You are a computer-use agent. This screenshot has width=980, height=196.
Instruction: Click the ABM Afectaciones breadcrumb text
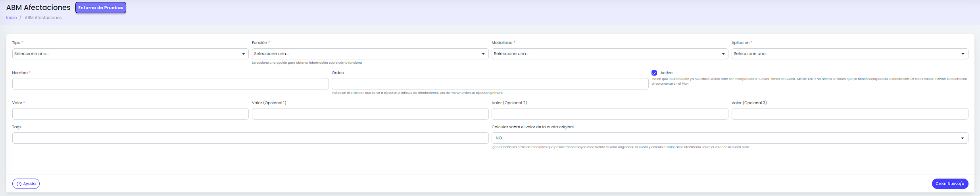43,18
